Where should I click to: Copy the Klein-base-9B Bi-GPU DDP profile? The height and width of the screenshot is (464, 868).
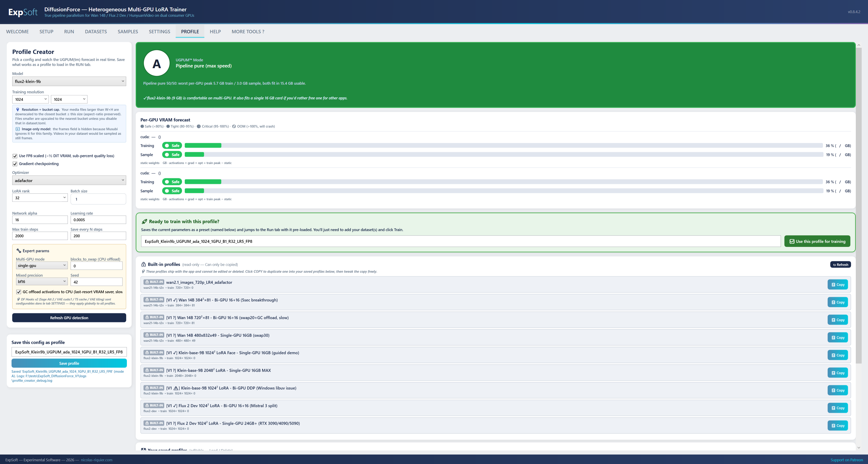coord(838,390)
